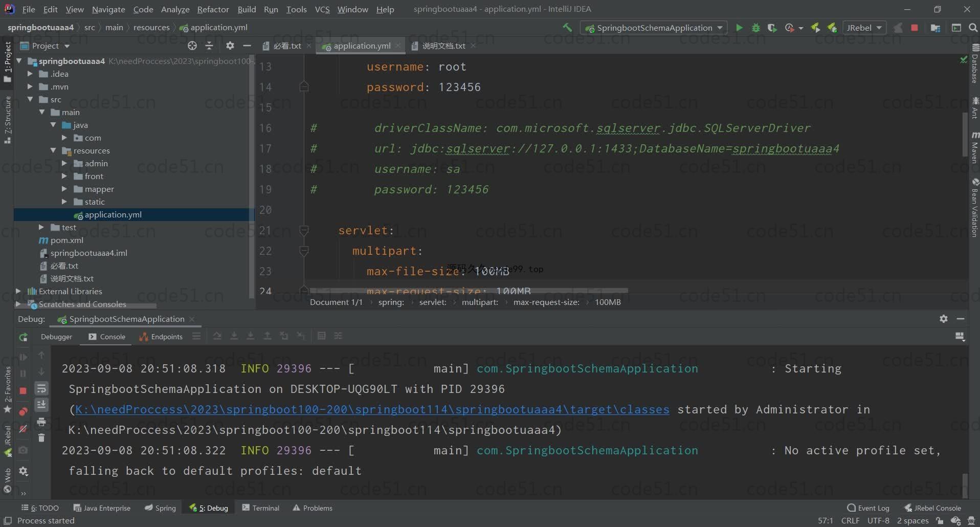Click the Build project hammer icon
The image size is (980, 527).
tap(567, 28)
